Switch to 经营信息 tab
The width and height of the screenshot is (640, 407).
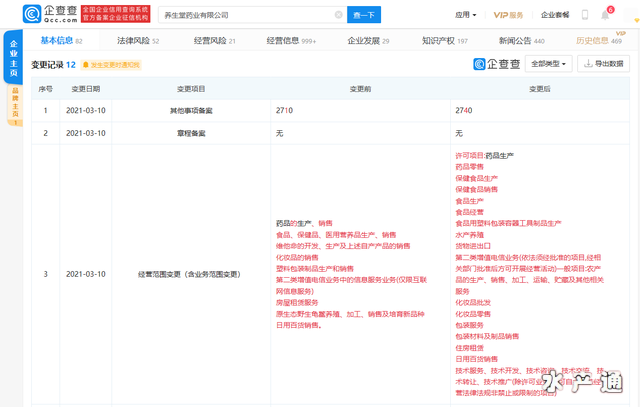tap(291, 40)
